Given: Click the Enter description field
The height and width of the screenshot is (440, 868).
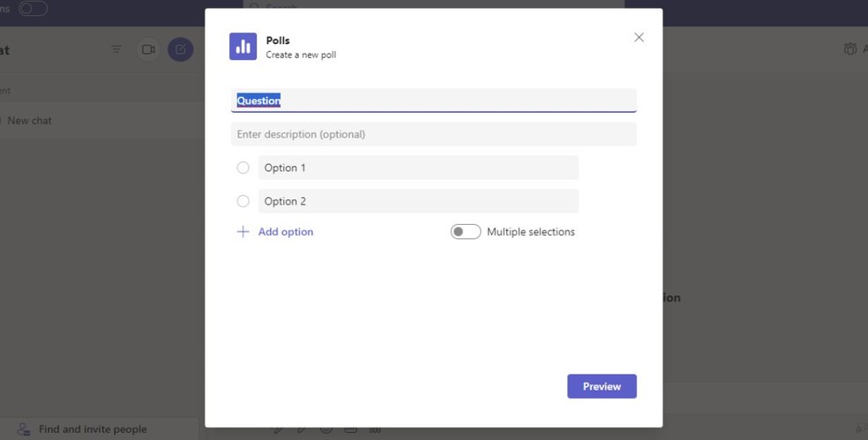Looking at the screenshot, I should [x=433, y=135].
